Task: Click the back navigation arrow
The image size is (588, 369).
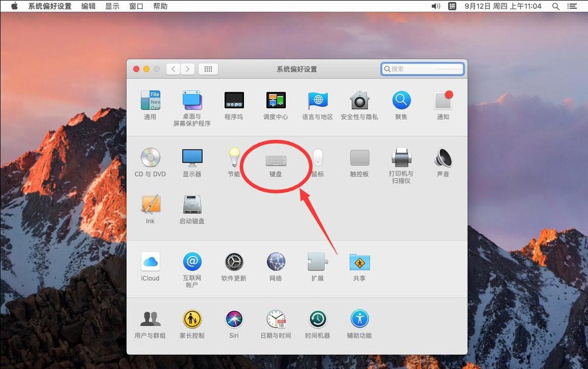Action: click(x=173, y=68)
